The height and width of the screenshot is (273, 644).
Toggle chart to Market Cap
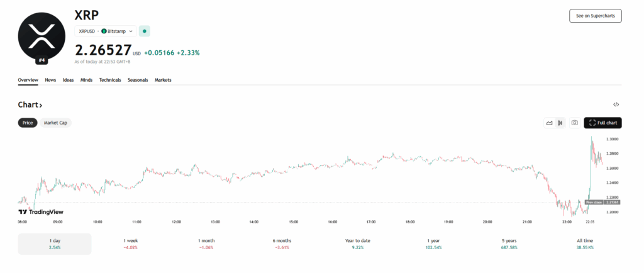coord(55,123)
